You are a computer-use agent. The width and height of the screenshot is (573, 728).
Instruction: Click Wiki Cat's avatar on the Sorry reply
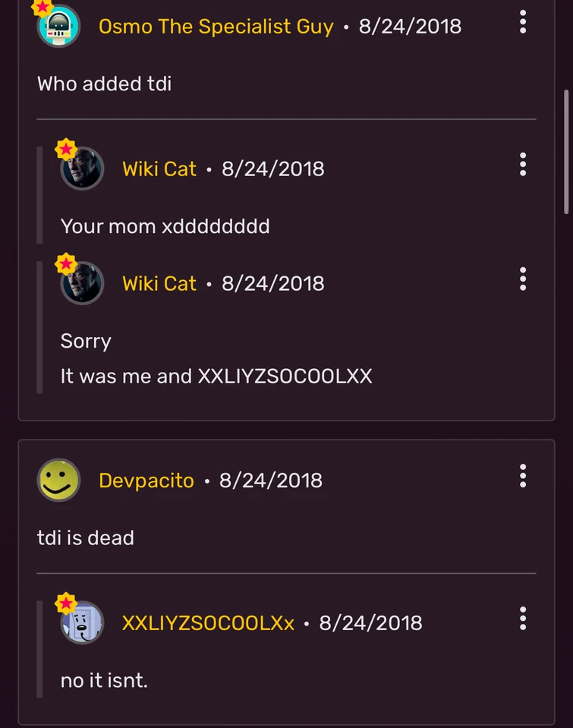click(81, 282)
